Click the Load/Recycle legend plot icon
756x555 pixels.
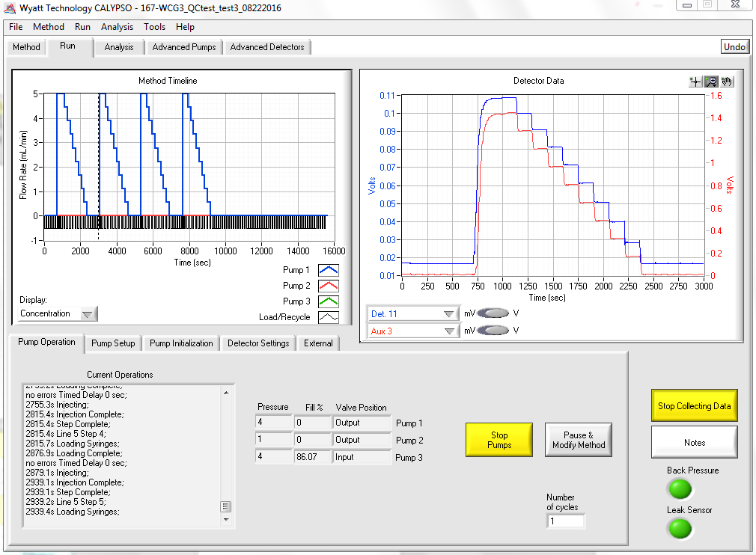click(329, 317)
